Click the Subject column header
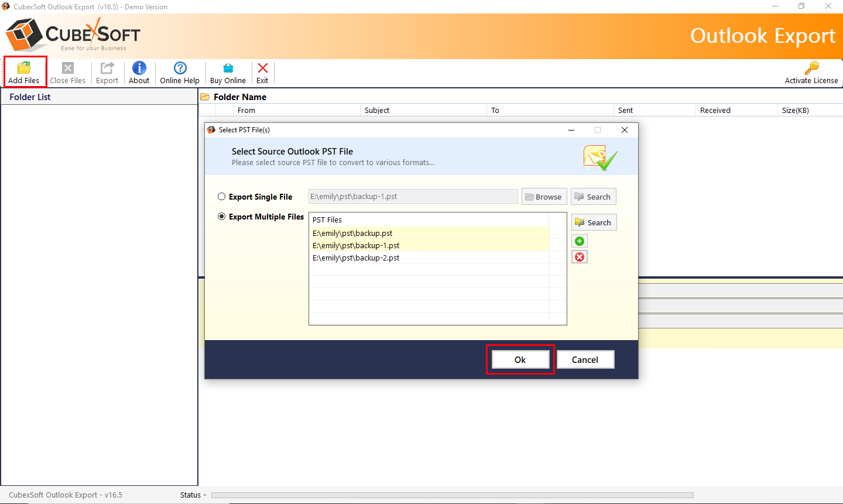 423,110
